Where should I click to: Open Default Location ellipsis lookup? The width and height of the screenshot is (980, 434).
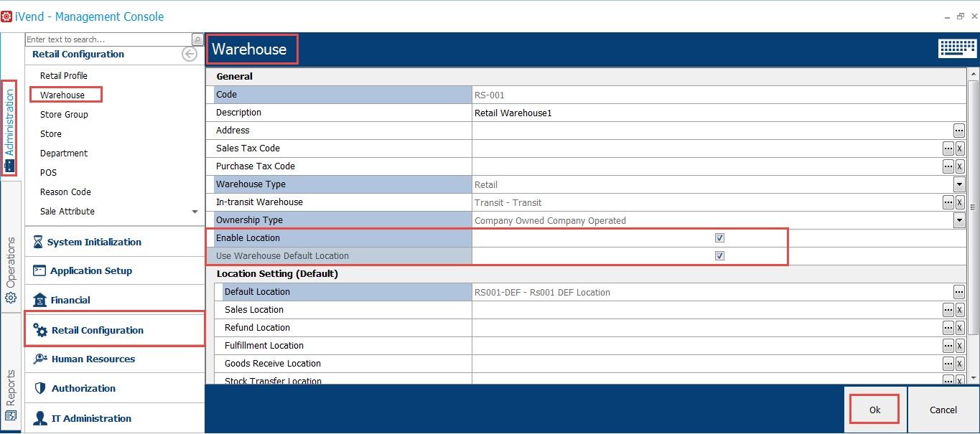tap(959, 292)
